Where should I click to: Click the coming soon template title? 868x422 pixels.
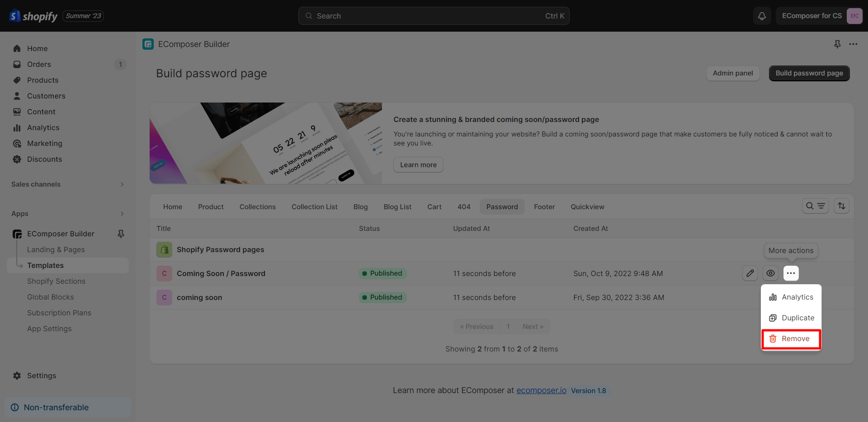199,297
